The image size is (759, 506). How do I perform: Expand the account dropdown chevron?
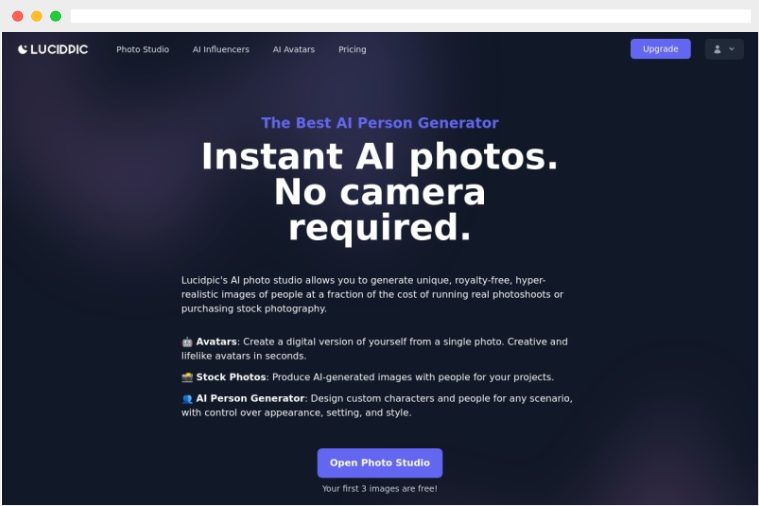pyautogui.click(x=731, y=49)
